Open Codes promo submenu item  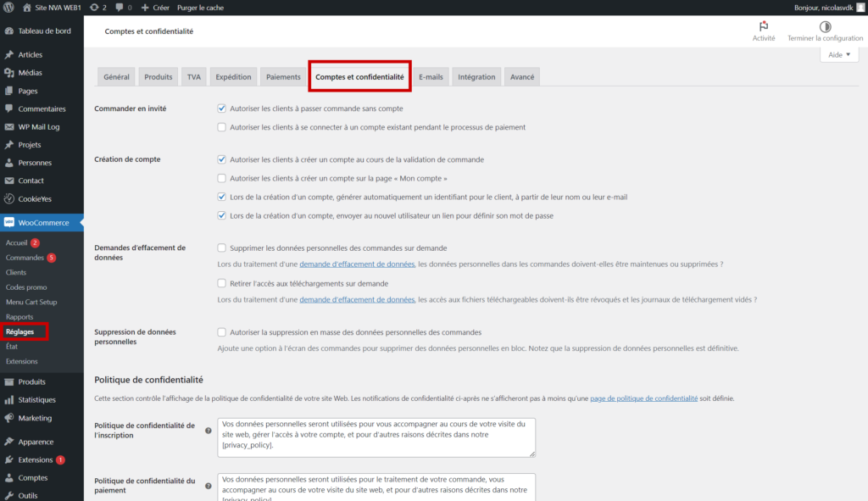point(26,287)
